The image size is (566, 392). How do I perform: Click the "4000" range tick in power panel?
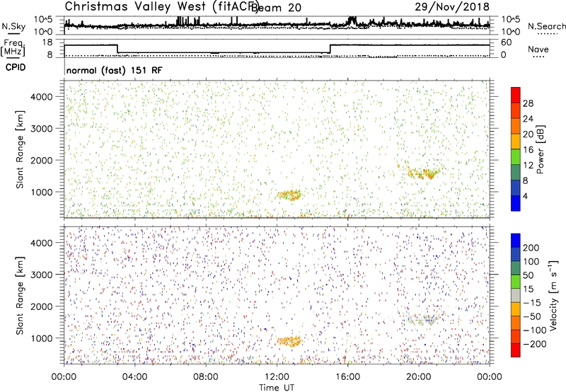[41, 97]
